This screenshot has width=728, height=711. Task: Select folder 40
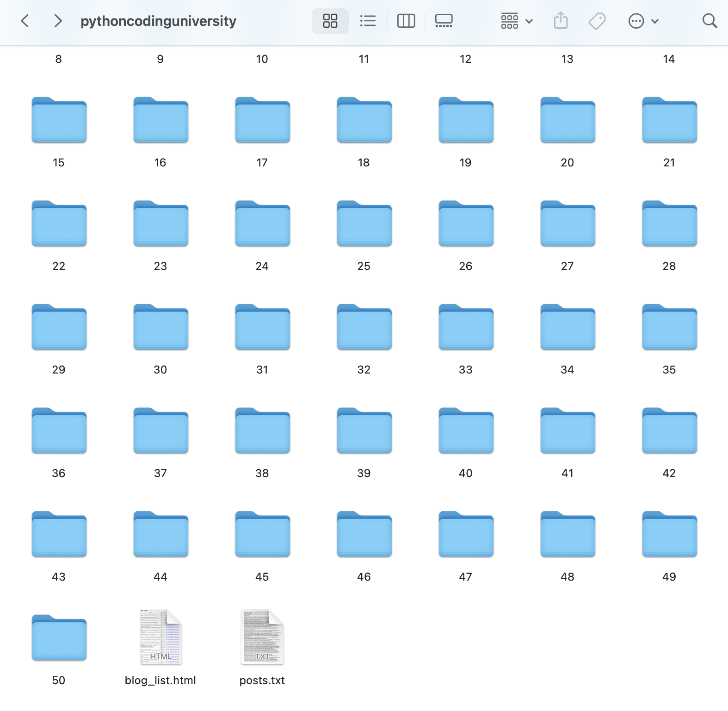click(466, 430)
